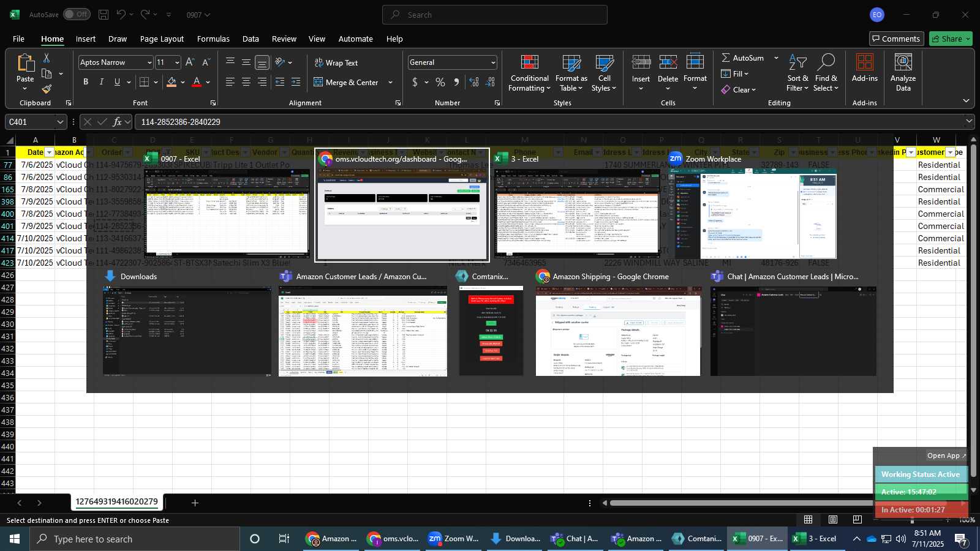
Task: Switch to Page Break Preview in status bar
Action: pos(858,520)
